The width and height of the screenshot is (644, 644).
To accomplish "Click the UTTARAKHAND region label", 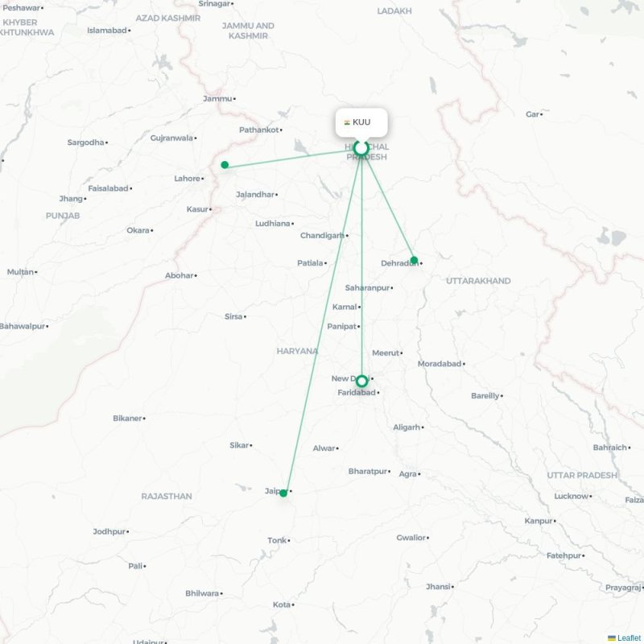I will click(x=478, y=281).
